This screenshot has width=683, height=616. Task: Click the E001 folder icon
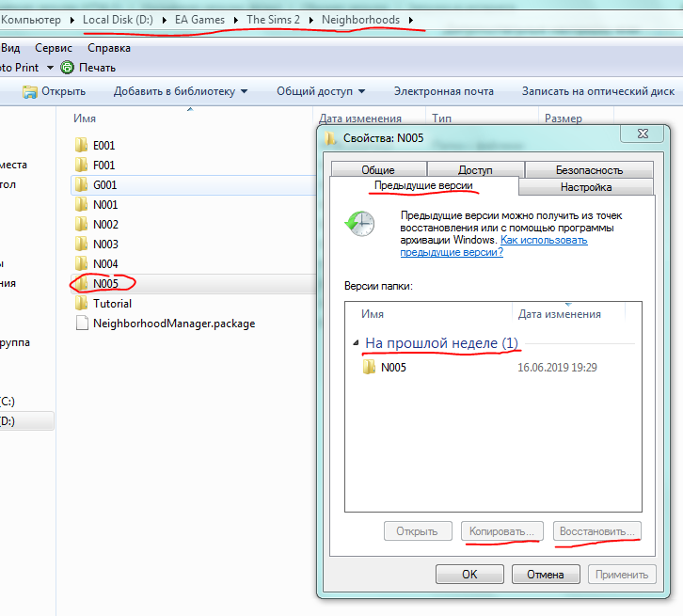(80, 146)
